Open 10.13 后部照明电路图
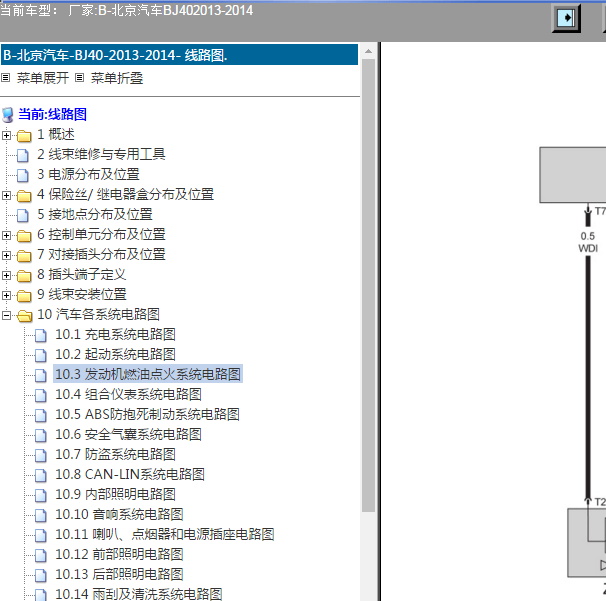606x601 pixels. (x=119, y=575)
